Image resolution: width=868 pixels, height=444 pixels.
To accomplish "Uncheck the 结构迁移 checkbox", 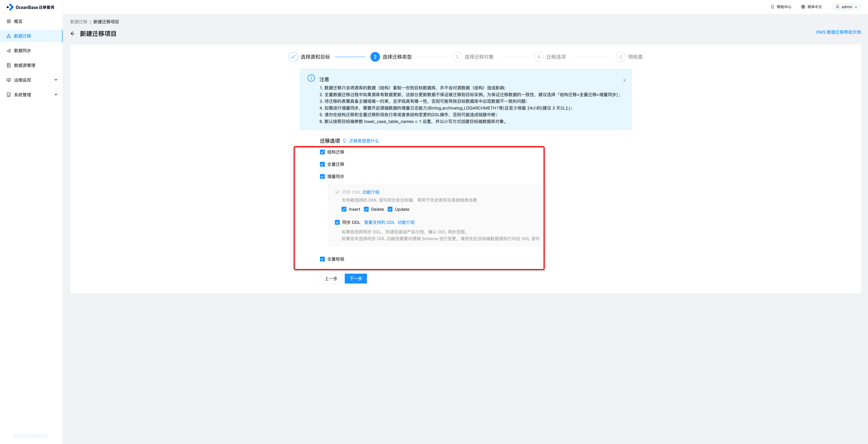I will pos(322,152).
